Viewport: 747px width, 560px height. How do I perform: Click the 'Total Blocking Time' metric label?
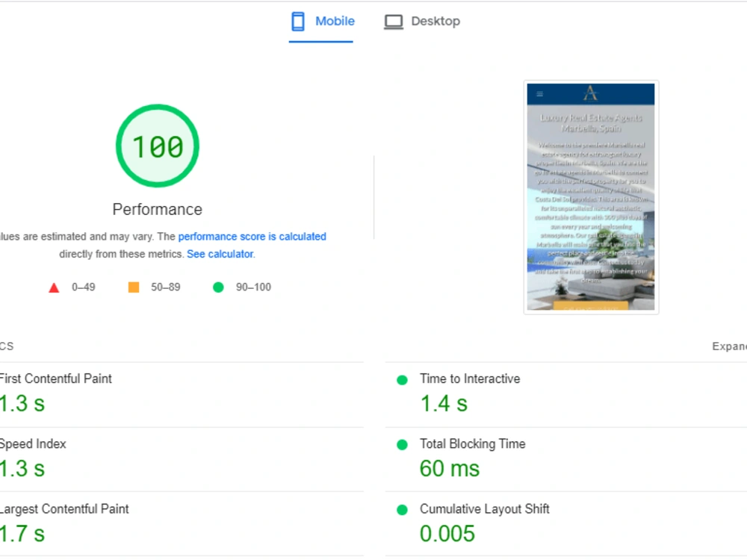pos(473,444)
